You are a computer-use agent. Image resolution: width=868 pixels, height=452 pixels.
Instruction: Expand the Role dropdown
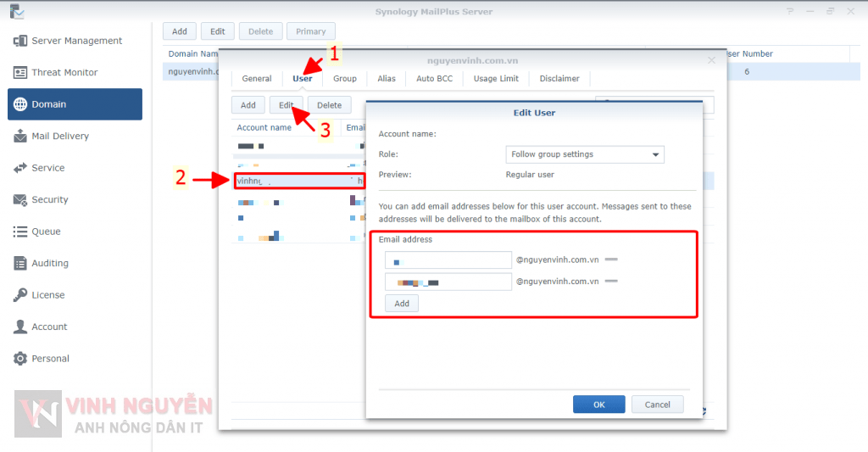click(585, 154)
